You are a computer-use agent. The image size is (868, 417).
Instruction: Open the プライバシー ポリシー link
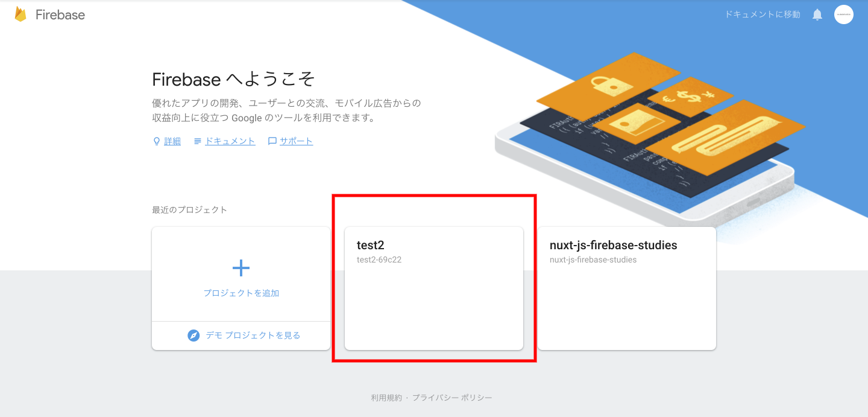point(452,398)
